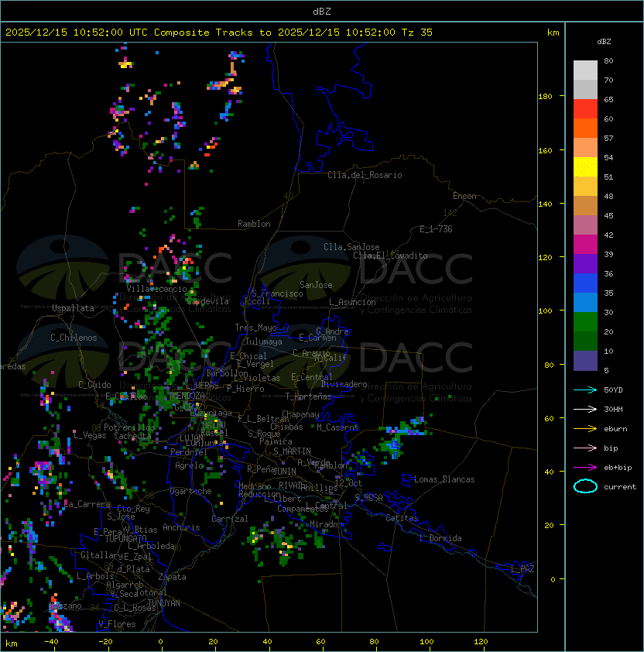Click the 'Cacheuta' label
The image size is (644, 652).
click(132, 436)
